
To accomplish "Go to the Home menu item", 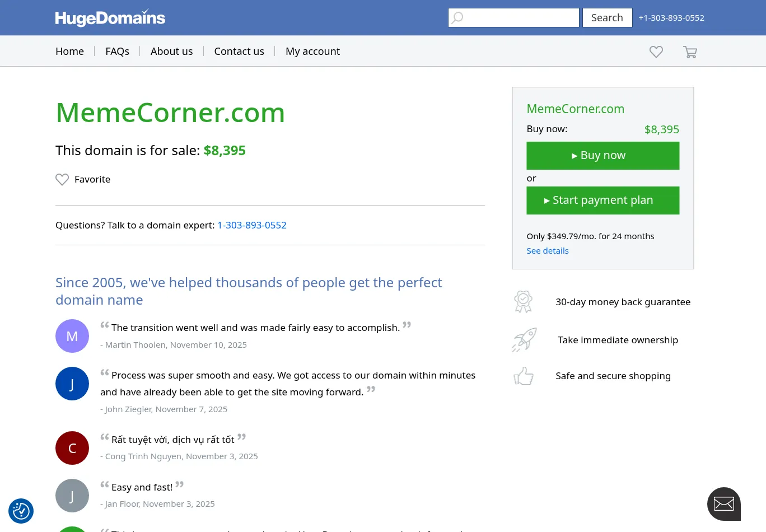I will pyautogui.click(x=69, y=51).
